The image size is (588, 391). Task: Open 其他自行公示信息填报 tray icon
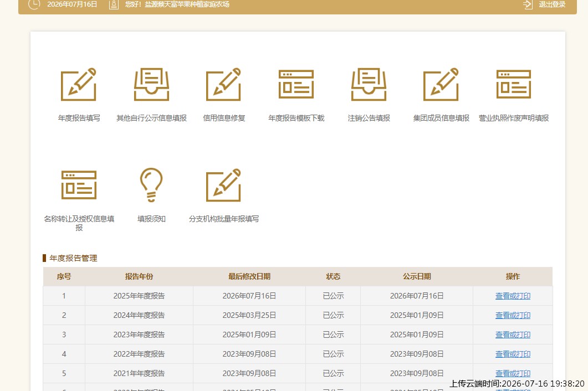[151, 84]
